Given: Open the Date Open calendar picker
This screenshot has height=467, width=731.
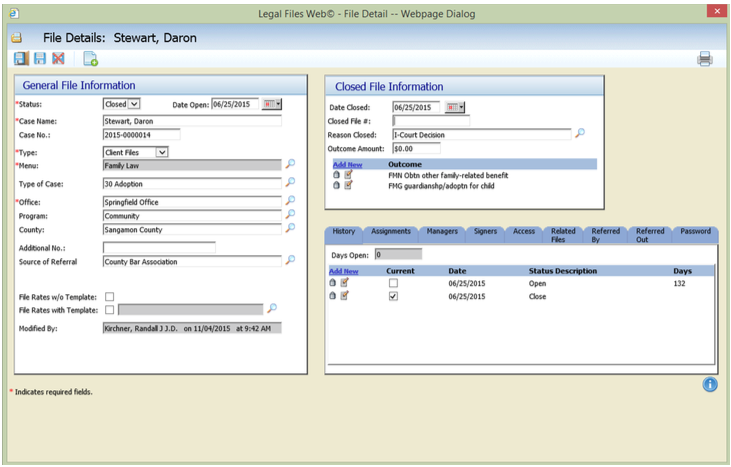Looking at the screenshot, I should click(272, 104).
